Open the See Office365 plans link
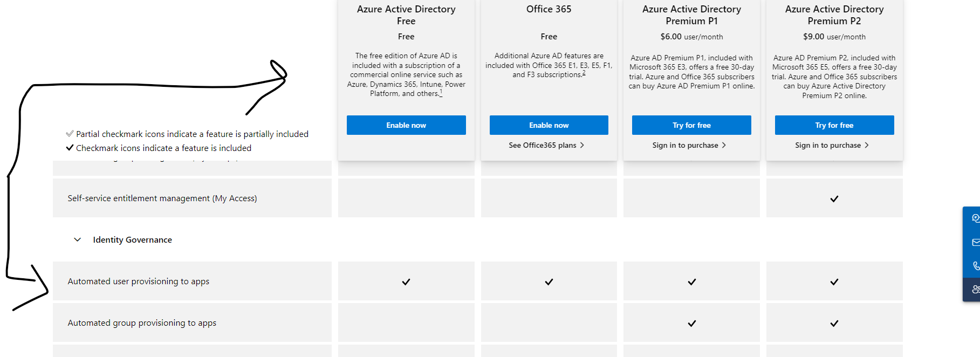The image size is (980, 357). coord(546,145)
